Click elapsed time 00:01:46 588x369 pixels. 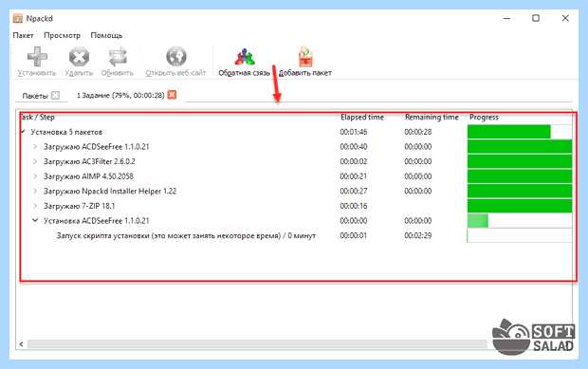[x=354, y=132]
